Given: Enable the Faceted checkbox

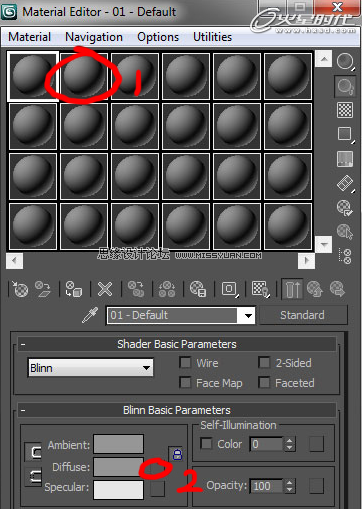Looking at the screenshot, I should [264, 382].
